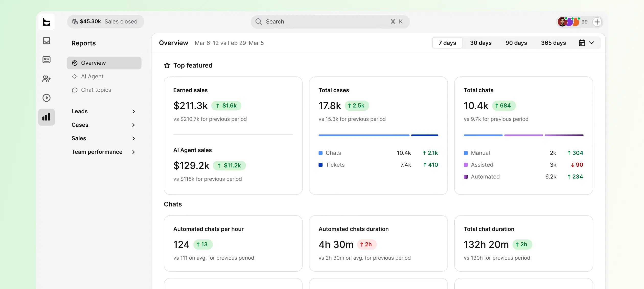Click into the Search field
This screenshot has height=289, width=644.
point(330,22)
